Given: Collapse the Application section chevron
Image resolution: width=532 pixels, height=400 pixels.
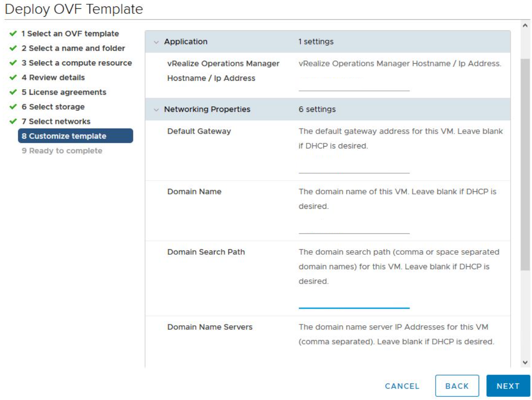Looking at the screenshot, I should coord(156,42).
